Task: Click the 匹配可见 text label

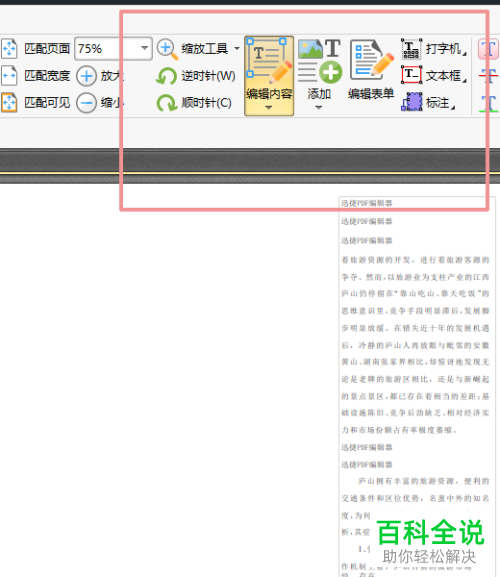Action: tap(47, 103)
